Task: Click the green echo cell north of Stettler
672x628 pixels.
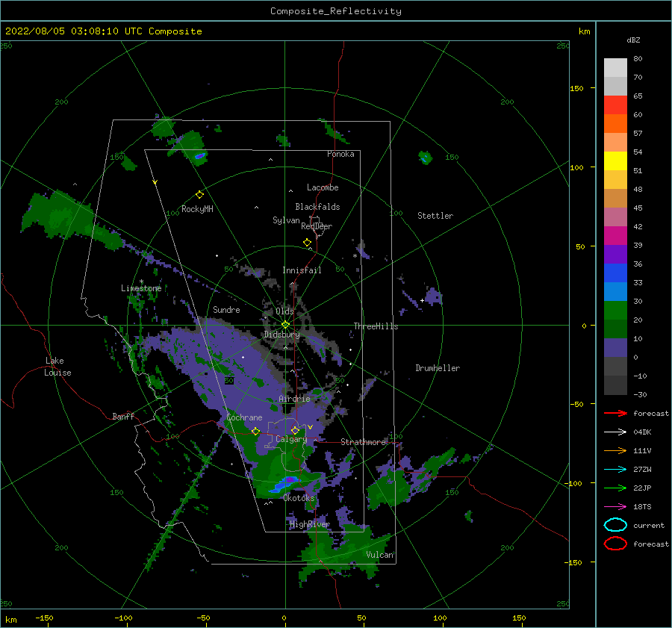Action: (425, 158)
